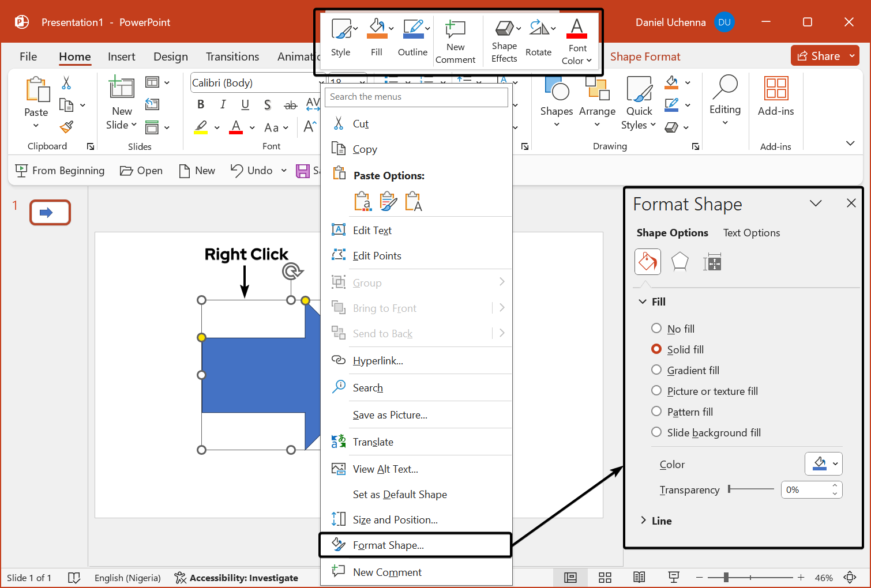This screenshot has height=588, width=871.
Task: Click inside the Search the menus field
Action: [x=416, y=97]
